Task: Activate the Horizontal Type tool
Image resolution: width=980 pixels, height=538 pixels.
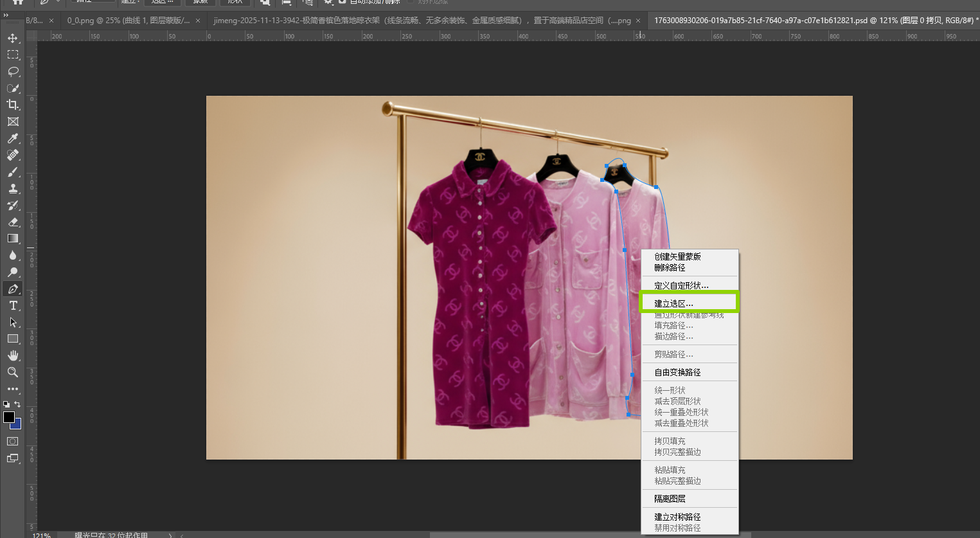Action: (13, 305)
